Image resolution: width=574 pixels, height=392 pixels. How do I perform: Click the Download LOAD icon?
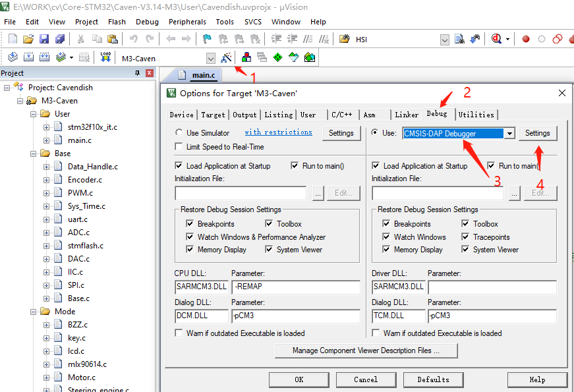tap(105, 57)
